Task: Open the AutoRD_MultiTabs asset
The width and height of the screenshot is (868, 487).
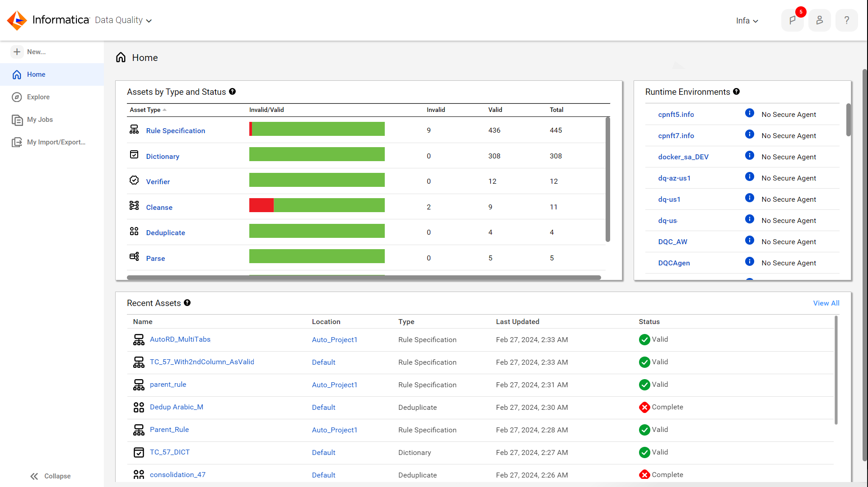Action: 180,339
